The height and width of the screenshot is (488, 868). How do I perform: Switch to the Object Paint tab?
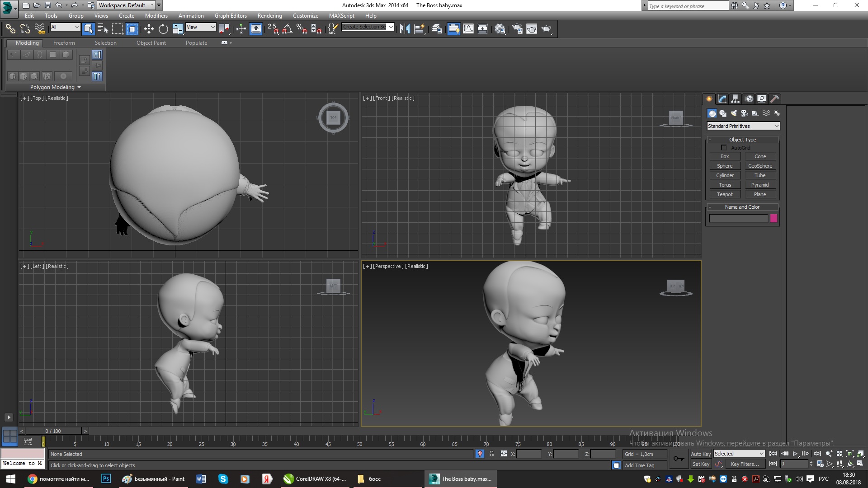151,43
